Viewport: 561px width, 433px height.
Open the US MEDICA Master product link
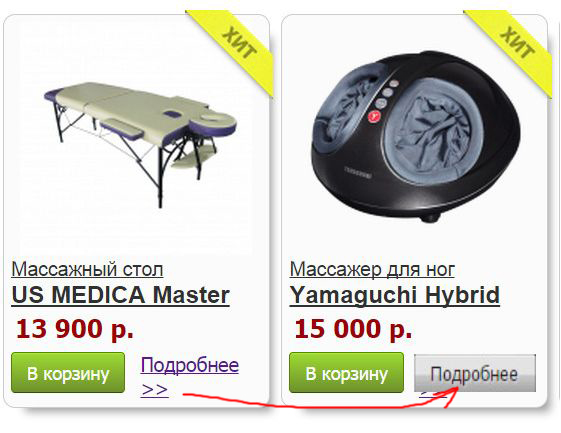[120, 295]
